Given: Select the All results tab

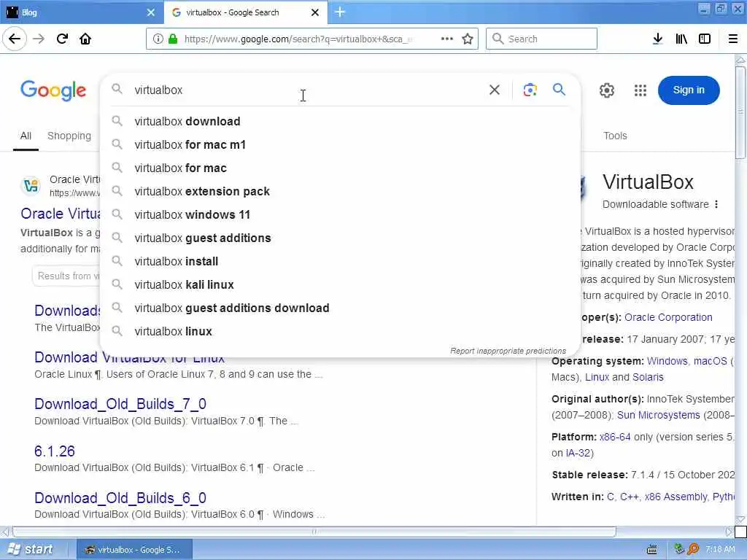Looking at the screenshot, I should point(26,136).
